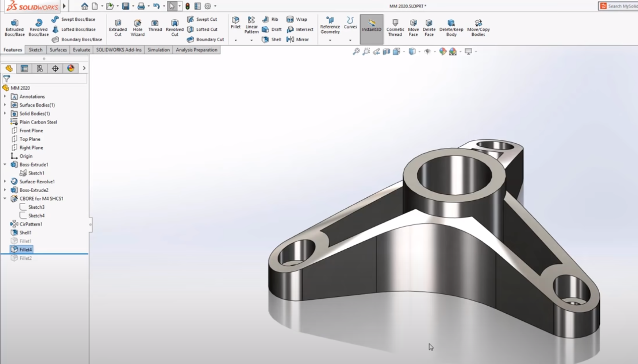
Task: Open the Hole Wizard tool
Action: [137, 27]
